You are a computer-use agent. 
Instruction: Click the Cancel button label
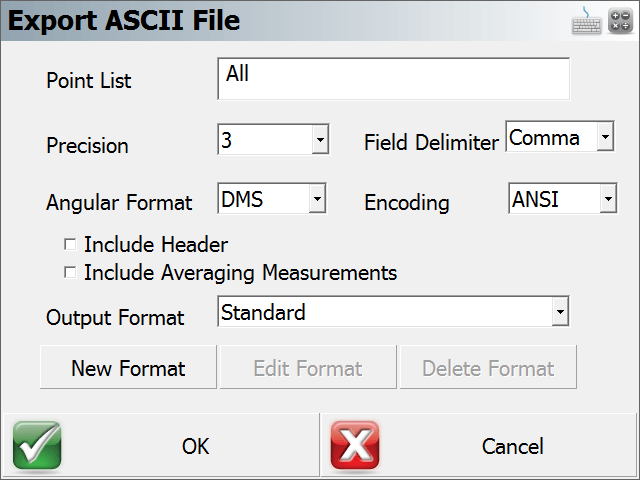coord(513,446)
